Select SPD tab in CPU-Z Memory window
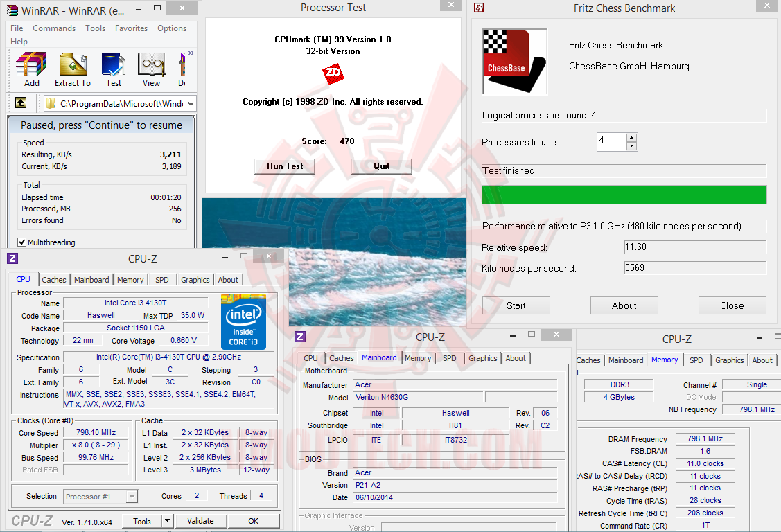Image resolution: width=781 pixels, height=532 pixels. coord(696,360)
